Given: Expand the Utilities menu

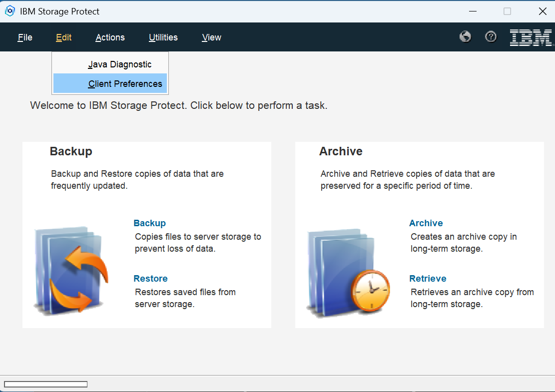Looking at the screenshot, I should point(163,37).
